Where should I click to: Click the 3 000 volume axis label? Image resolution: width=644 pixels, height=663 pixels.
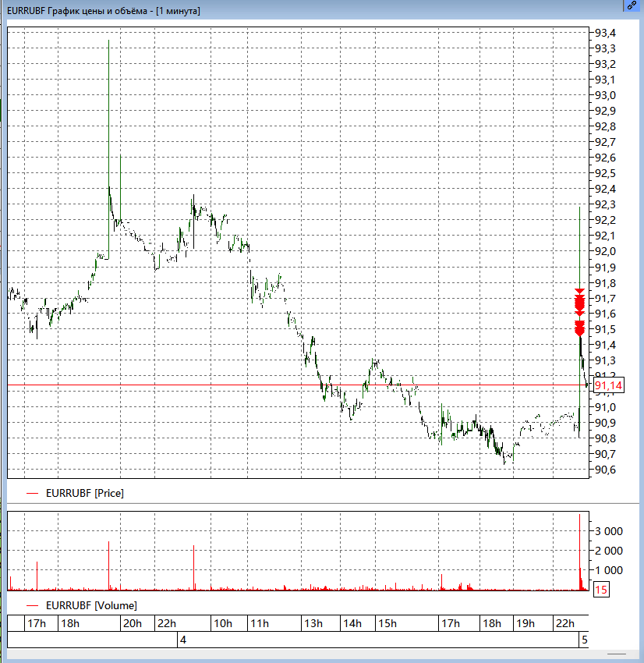point(610,530)
